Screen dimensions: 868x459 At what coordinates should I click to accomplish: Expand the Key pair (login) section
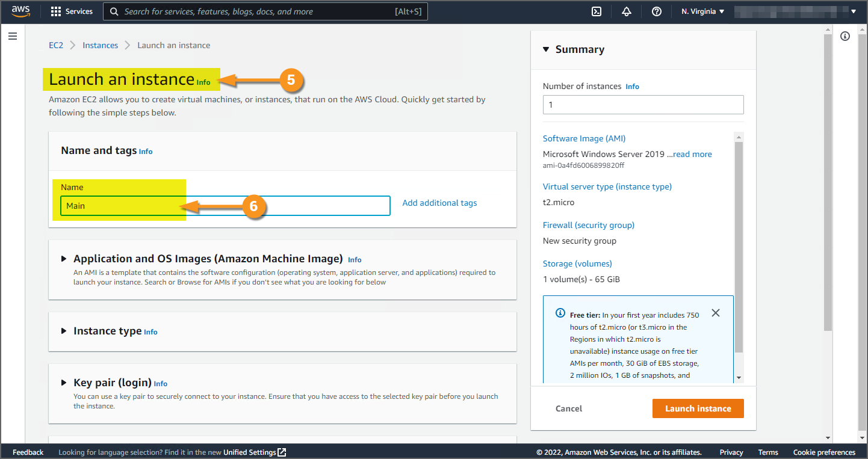pyautogui.click(x=64, y=383)
